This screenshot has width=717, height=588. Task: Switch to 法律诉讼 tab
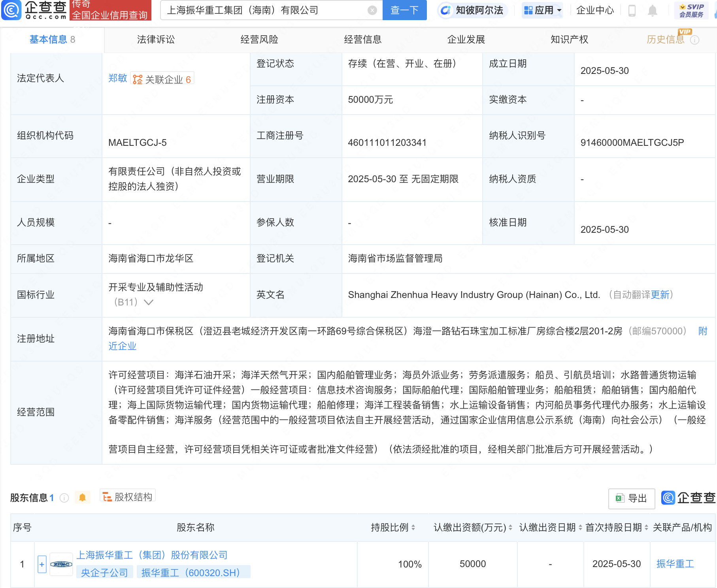click(156, 40)
